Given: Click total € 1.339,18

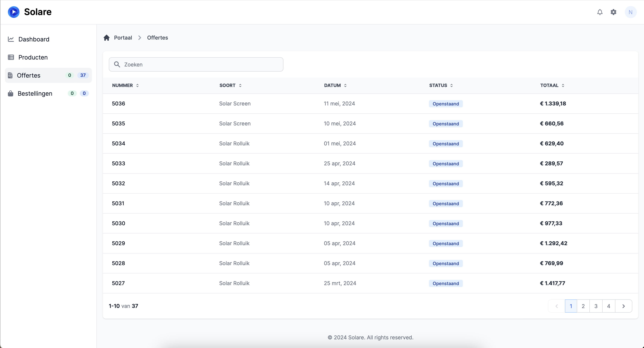Looking at the screenshot, I should tap(553, 104).
